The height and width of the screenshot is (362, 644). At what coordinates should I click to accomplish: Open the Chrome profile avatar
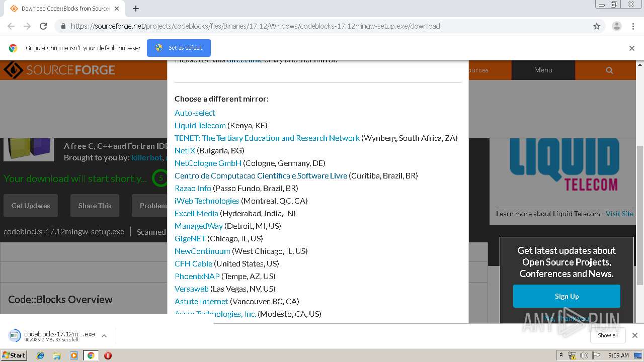coord(616,26)
